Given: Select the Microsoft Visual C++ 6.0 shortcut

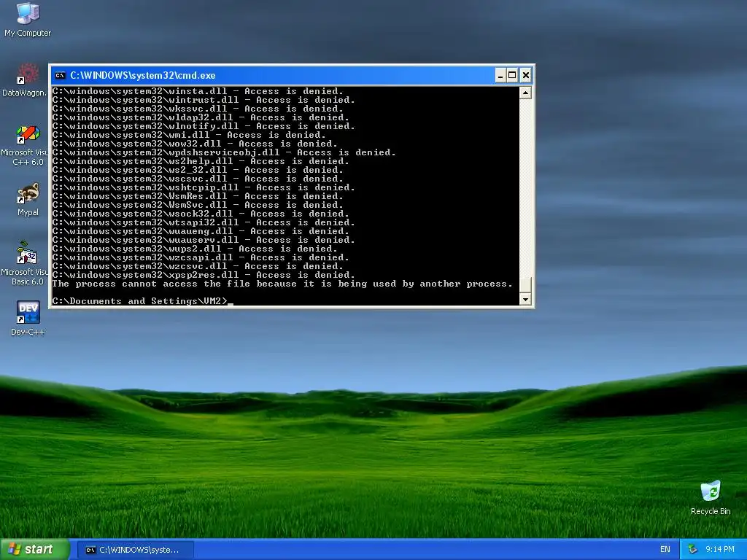Looking at the screenshot, I should tap(25, 145).
